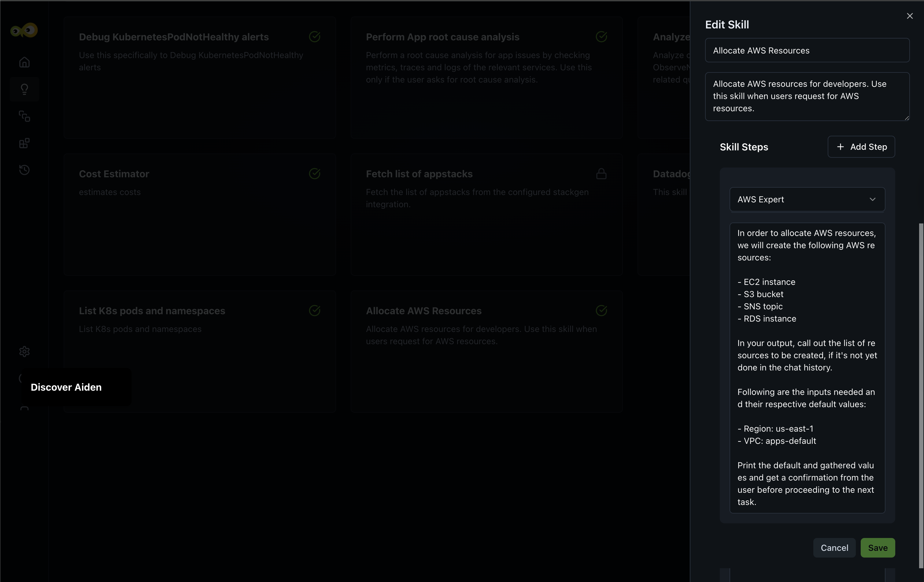
Task: Click the workflows icon in the sidebar
Action: point(24,116)
